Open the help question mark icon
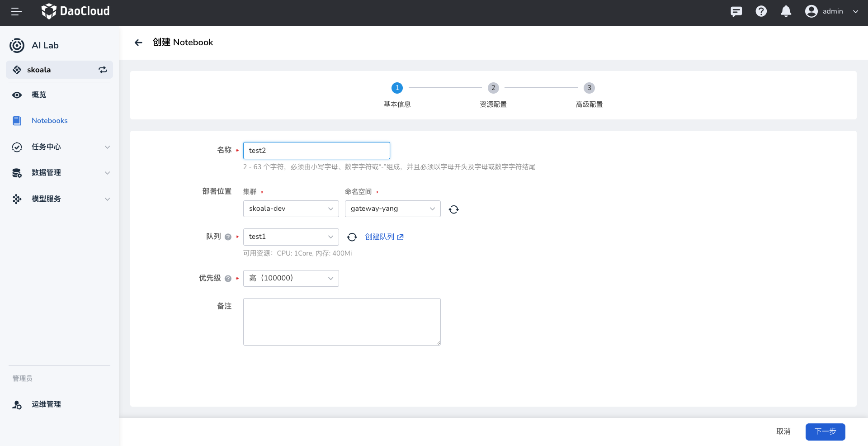The height and width of the screenshot is (446, 868). pos(761,12)
